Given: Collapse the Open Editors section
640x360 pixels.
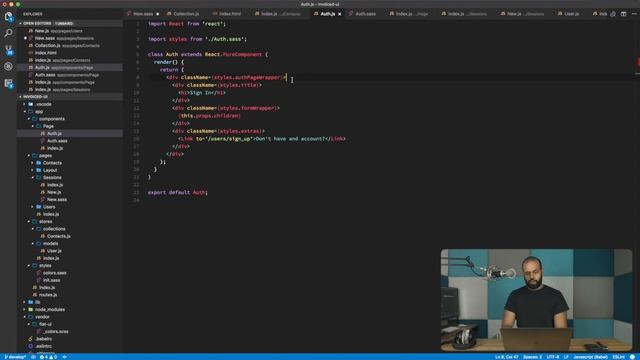Looking at the screenshot, I should click(x=20, y=24).
